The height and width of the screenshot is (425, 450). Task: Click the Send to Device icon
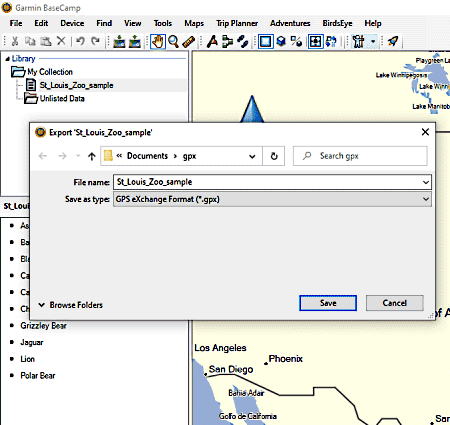pyautogui.click(x=119, y=42)
